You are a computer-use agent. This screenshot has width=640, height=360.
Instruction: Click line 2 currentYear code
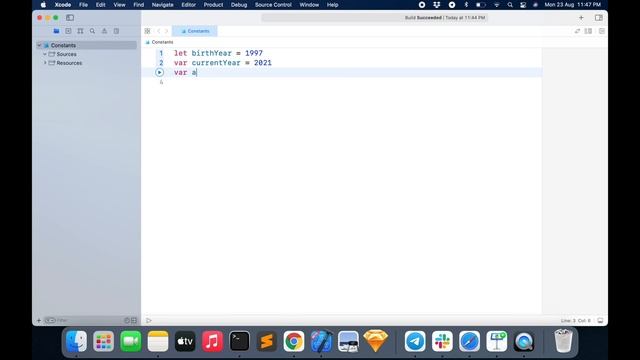coord(223,63)
